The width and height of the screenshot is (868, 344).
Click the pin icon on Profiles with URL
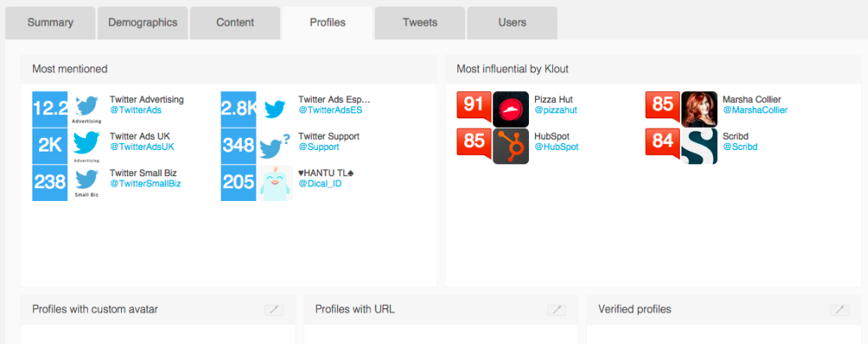click(x=556, y=310)
